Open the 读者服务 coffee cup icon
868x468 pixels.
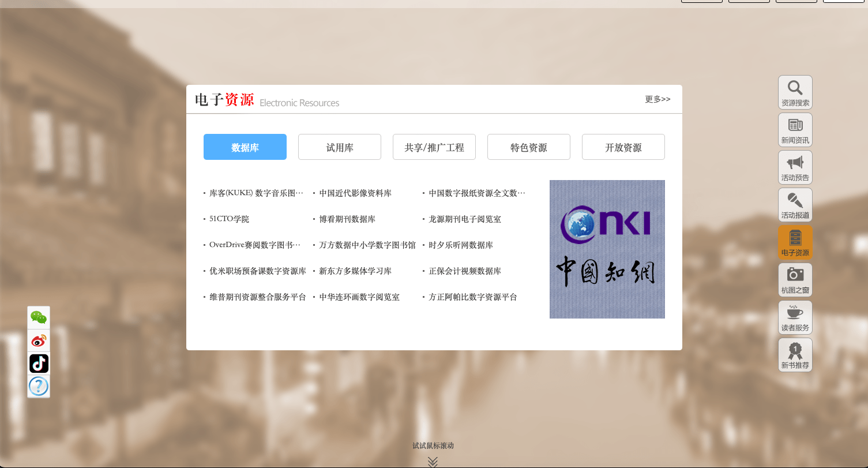click(x=795, y=317)
